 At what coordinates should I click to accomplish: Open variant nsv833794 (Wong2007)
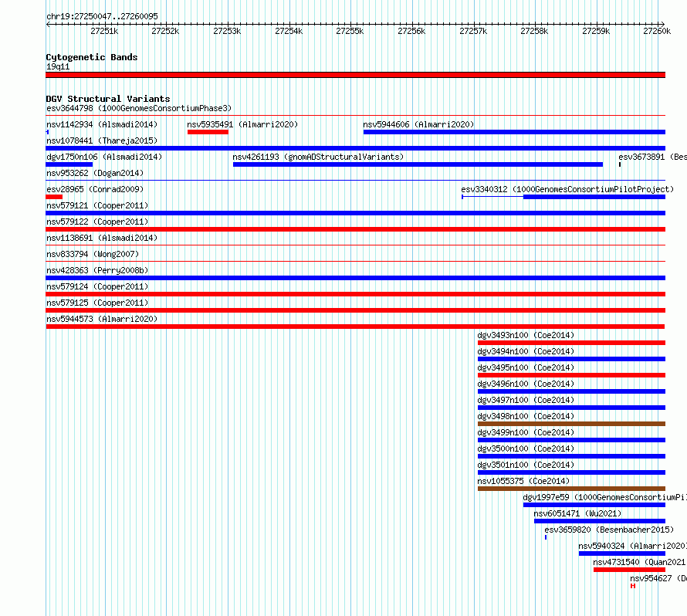tap(93, 254)
